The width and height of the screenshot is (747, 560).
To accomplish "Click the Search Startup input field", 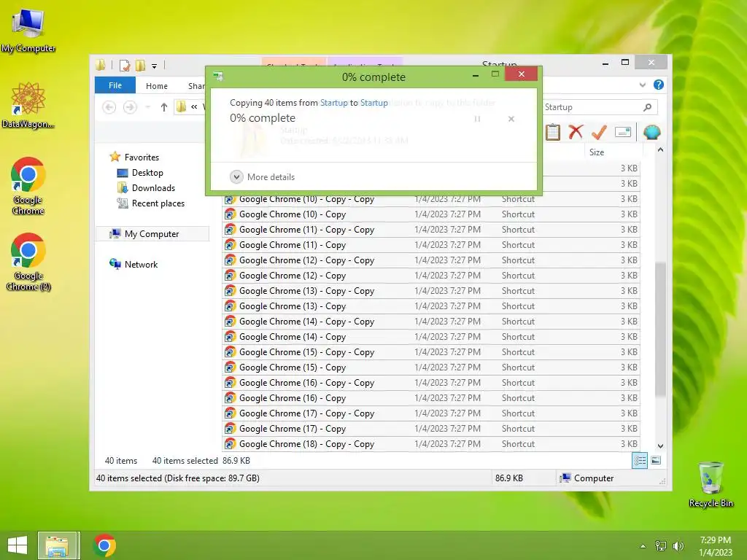I will 591,107.
